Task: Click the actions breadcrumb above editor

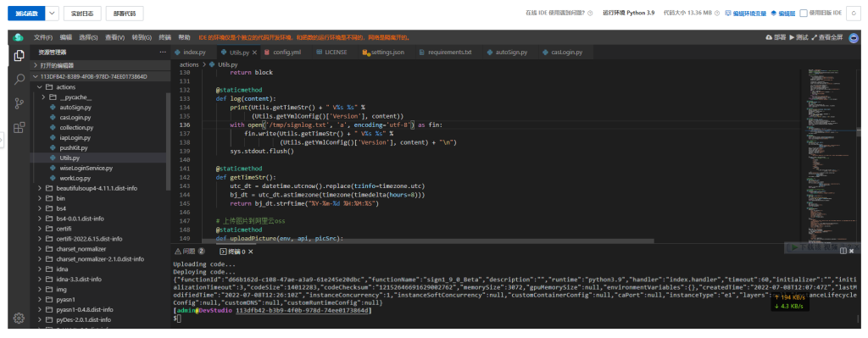Action: (189, 64)
